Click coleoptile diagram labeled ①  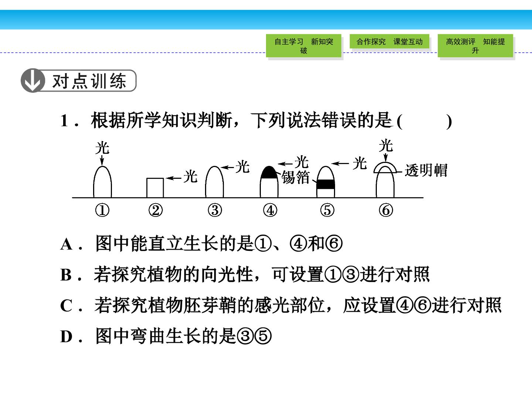tap(102, 181)
